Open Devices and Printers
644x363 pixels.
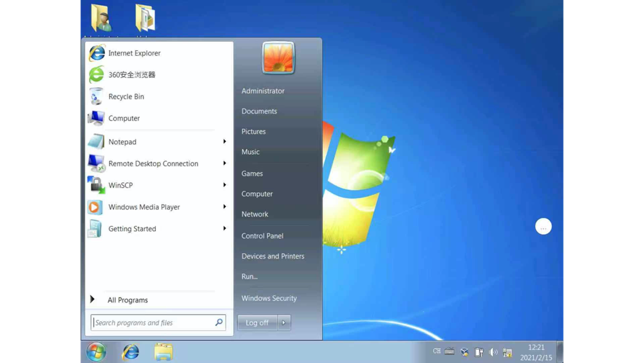click(x=272, y=256)
